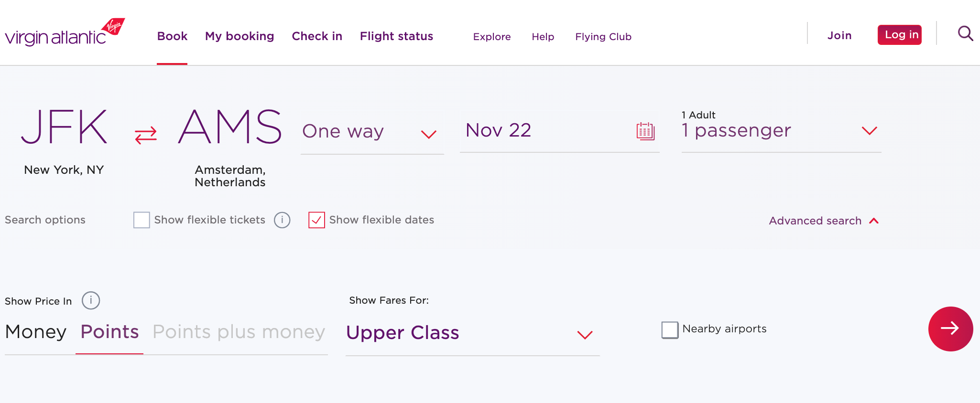Screen dimensions: 980x403
Task: Click the Join link
Action: [839, 35]
